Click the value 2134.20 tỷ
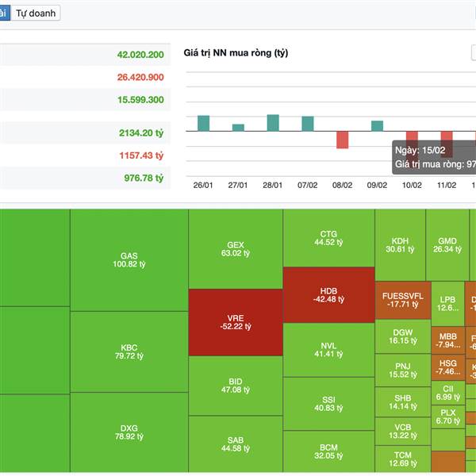 [x=141, y=133]
